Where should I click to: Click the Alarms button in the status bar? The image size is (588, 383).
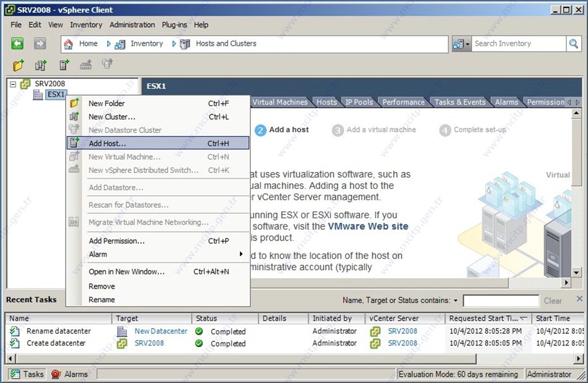tap(69, 374)
